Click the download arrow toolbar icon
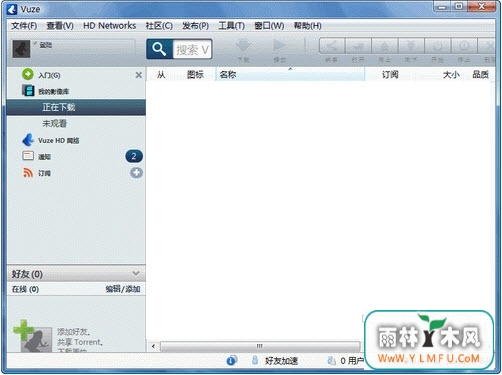 [x=243, y=46]
